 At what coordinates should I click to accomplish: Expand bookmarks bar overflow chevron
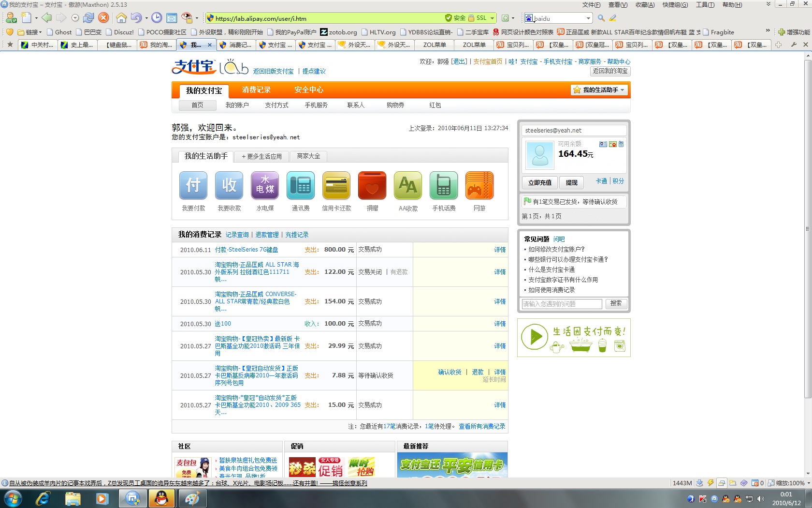768,31
